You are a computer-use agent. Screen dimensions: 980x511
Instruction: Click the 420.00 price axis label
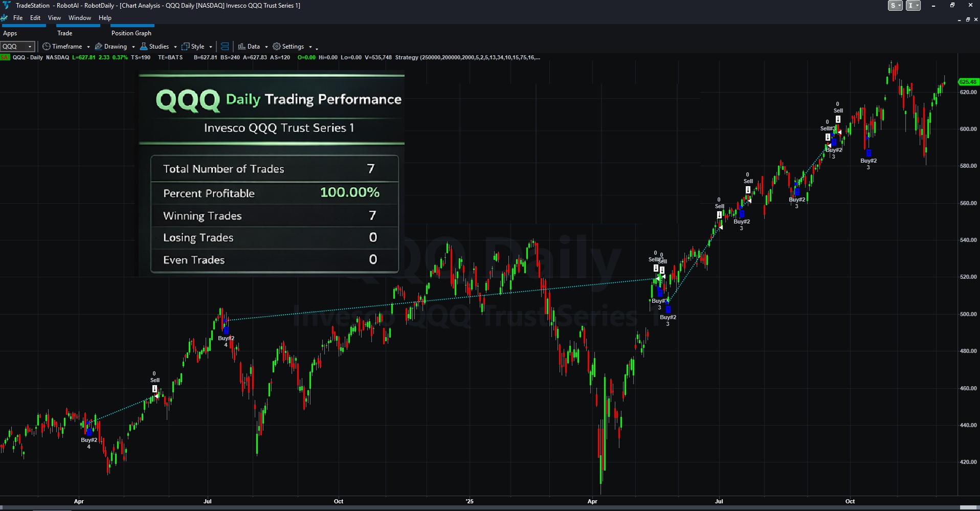click(968, 462)
